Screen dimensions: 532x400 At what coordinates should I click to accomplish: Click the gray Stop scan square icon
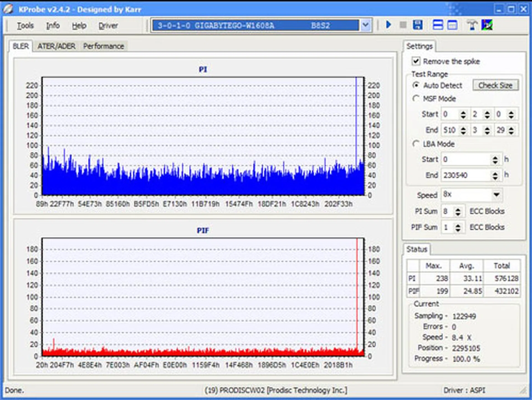click(403, 25)
